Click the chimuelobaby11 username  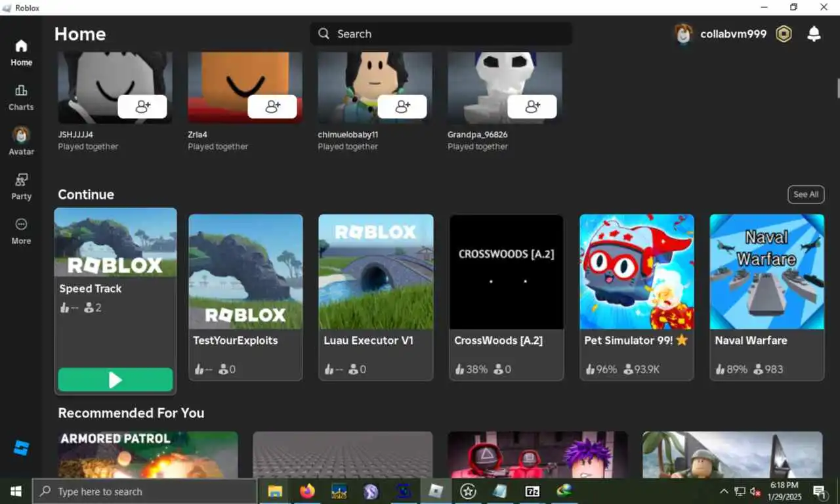[348, 135]
